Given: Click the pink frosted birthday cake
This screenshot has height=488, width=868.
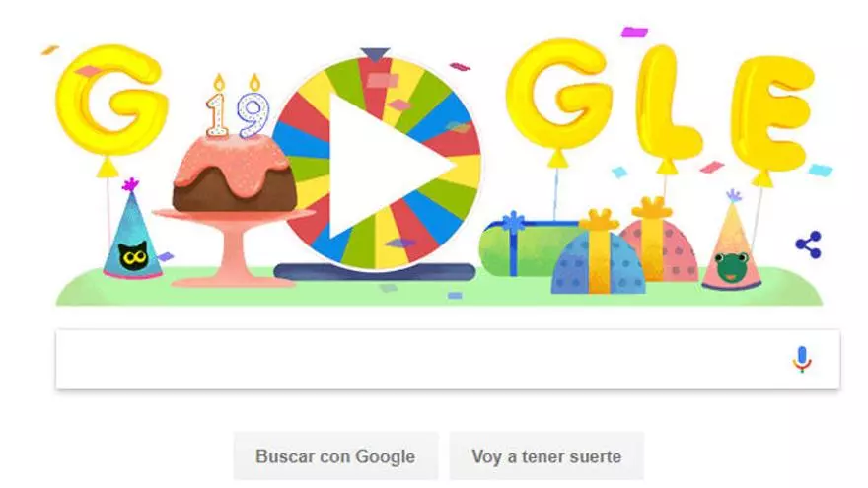Looking at the screenshot, I should 234,174.
